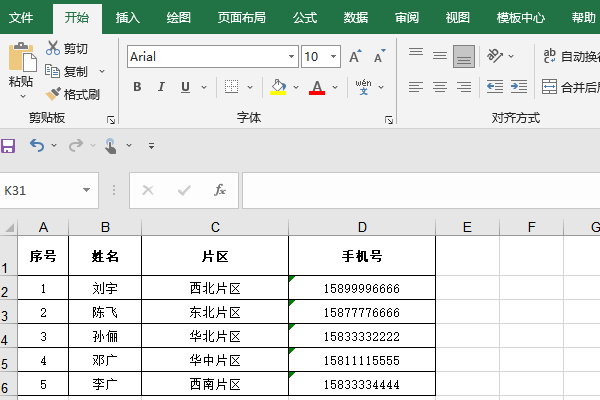The width and height of the screenshot is (600, 400).
Task: Open the font 字体 dialog launcher
Action: (389, 120)
